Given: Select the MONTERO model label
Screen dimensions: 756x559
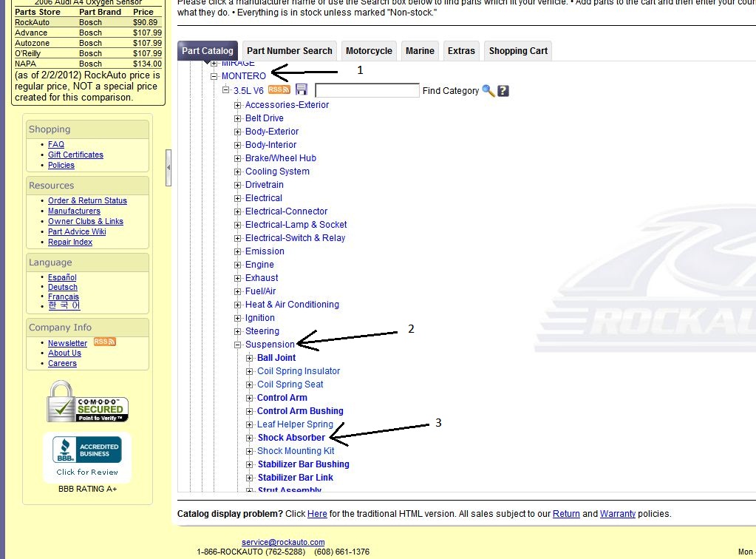Looking at the screenshot, I should [243, 76].
